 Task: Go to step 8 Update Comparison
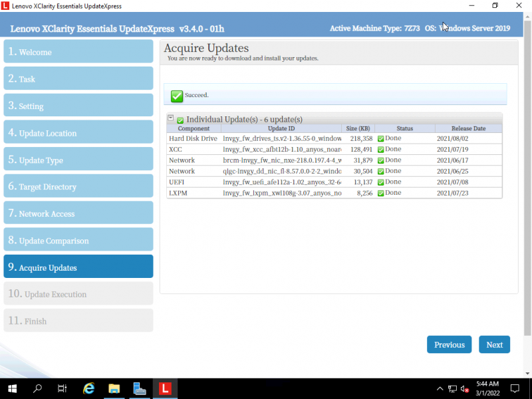(x=78, y=240)
